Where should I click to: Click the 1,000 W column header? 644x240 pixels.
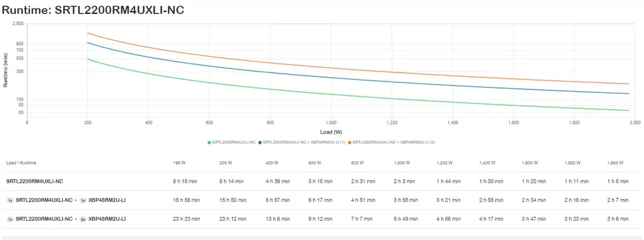click(x=402, y=162)
